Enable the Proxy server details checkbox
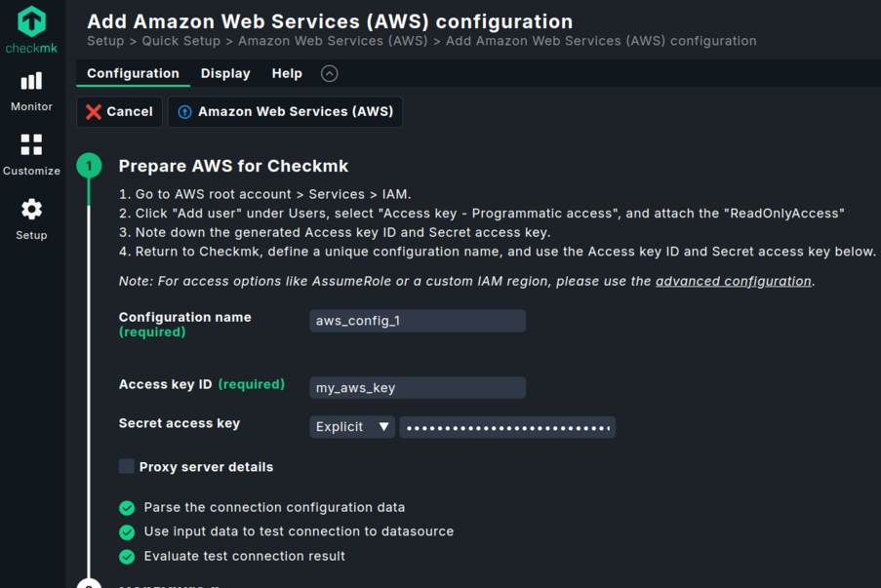The height and width of the screenshot is (588, 881). click(127, 467)
